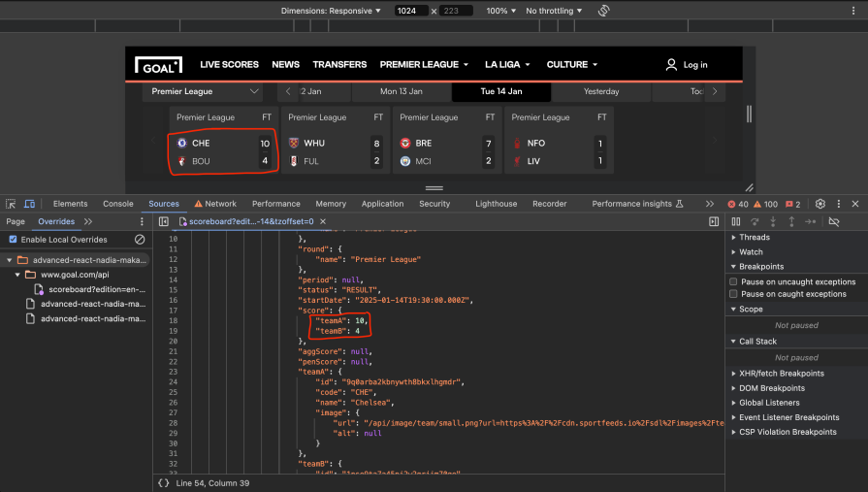
Task: Open the Console tab
Action: coord(118,204)
